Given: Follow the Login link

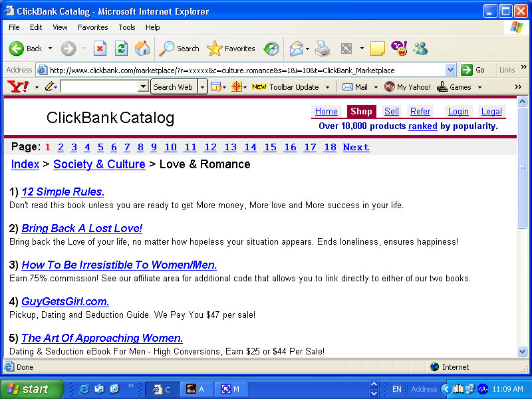Looking at the screenshot, I should [458, 111].
